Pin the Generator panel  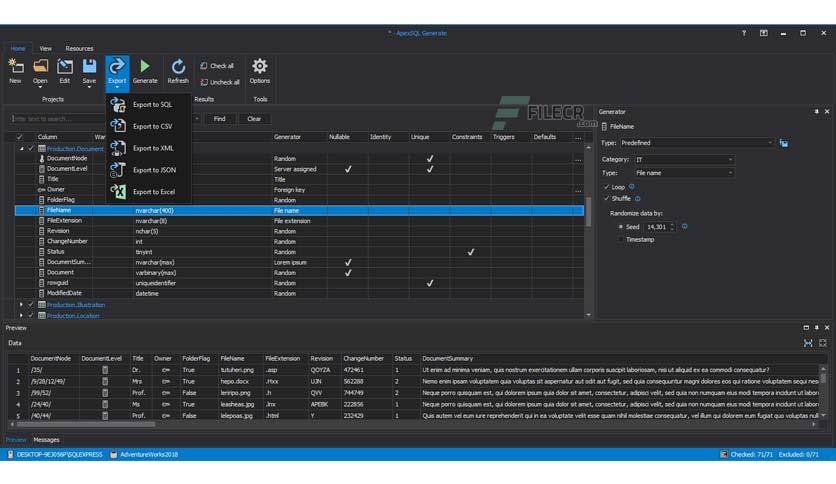pos(816,111)
